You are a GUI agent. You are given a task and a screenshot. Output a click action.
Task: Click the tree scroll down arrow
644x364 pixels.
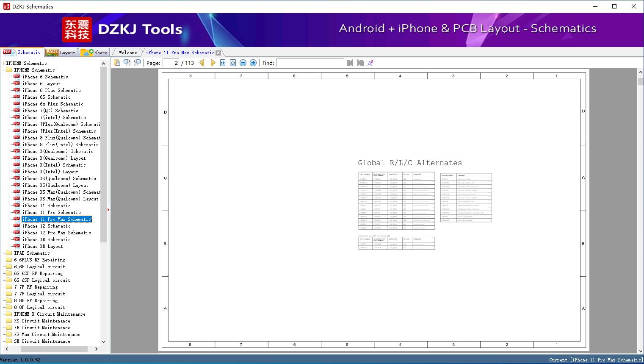click(104, 342)
